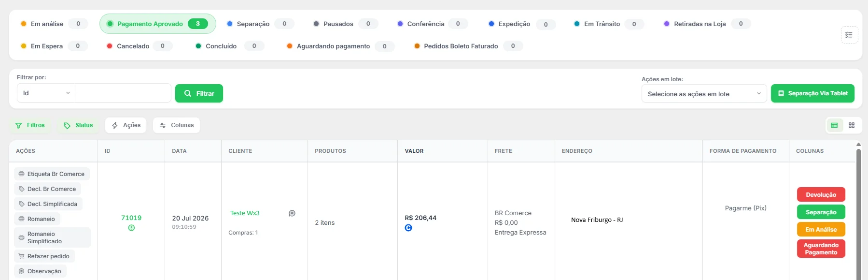Switch to grid card view icon
The image size is (868, 280).
tap(852, 125)
